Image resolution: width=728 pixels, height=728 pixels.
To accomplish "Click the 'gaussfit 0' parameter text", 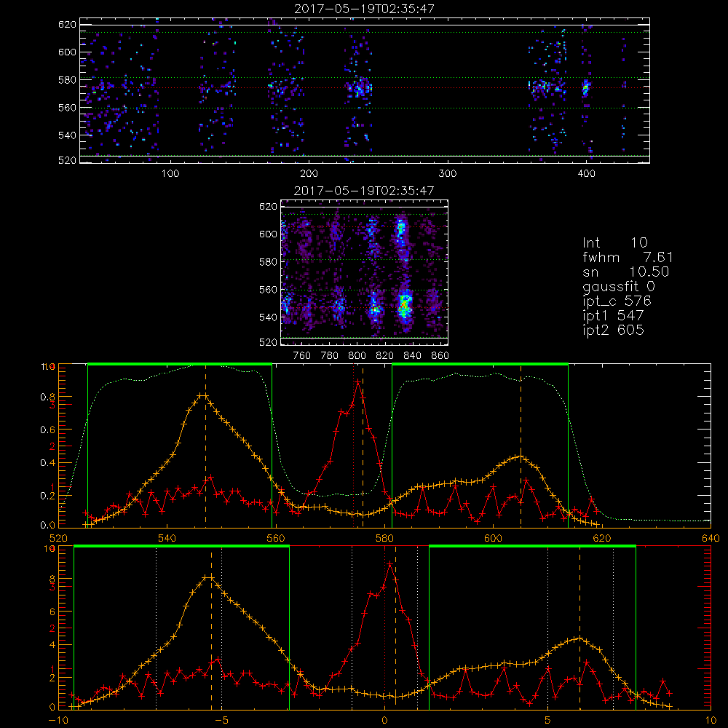I will click(618, 287).
